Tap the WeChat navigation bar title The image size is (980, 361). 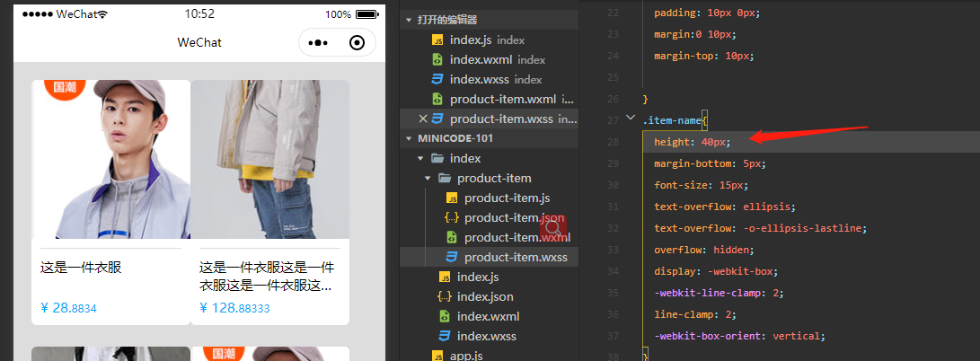[x=199, y=42]
